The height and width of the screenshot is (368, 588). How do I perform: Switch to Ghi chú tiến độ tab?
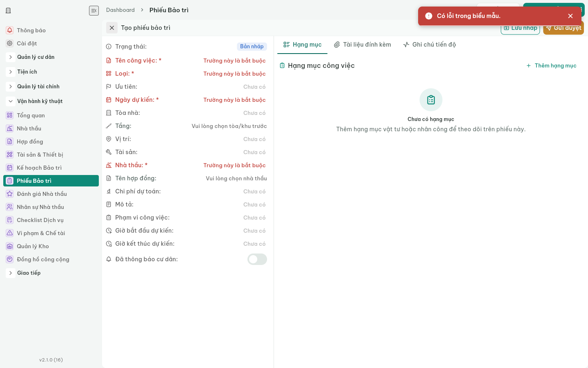[x=429, y=45]
